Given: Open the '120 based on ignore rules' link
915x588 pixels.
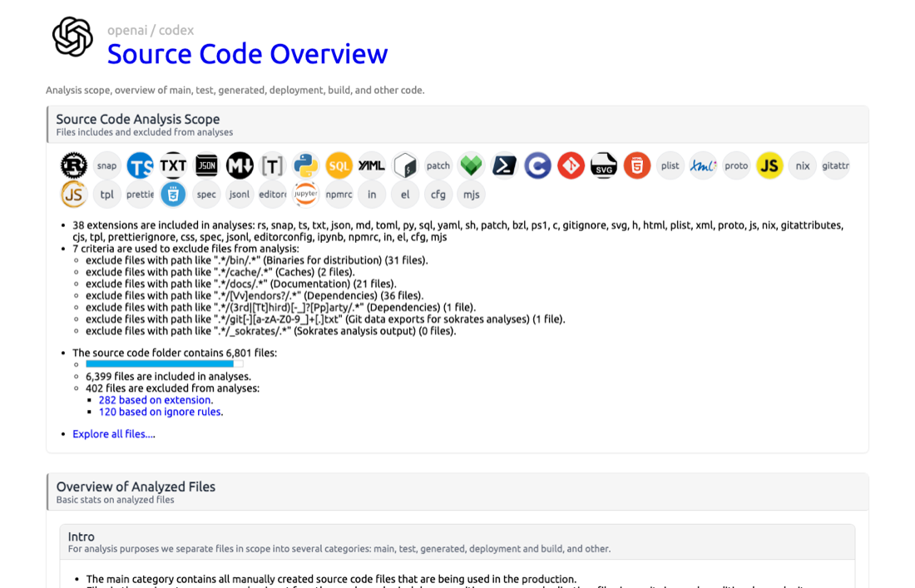Looking at the screenshot, I should [161, 412].
